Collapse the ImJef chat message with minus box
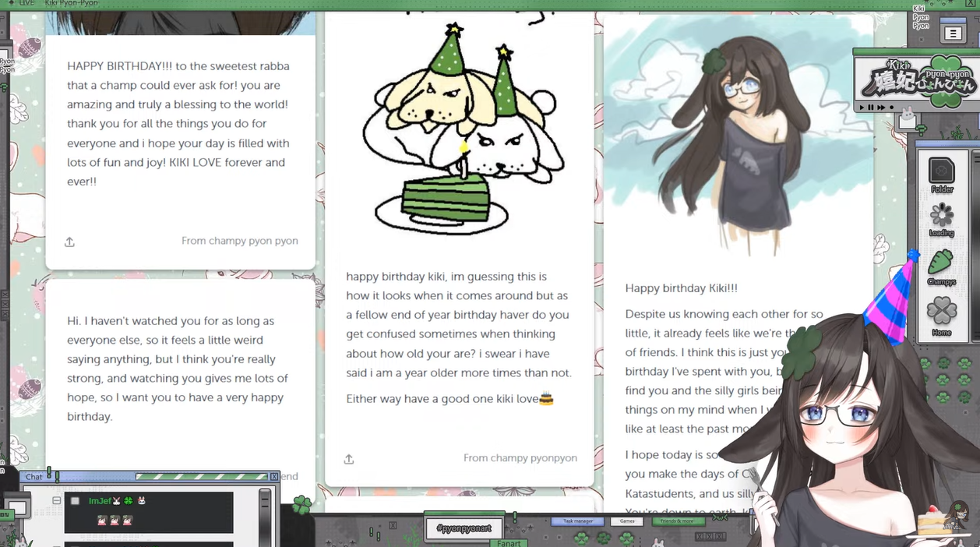The image size is (980, 547). [57, 501]
